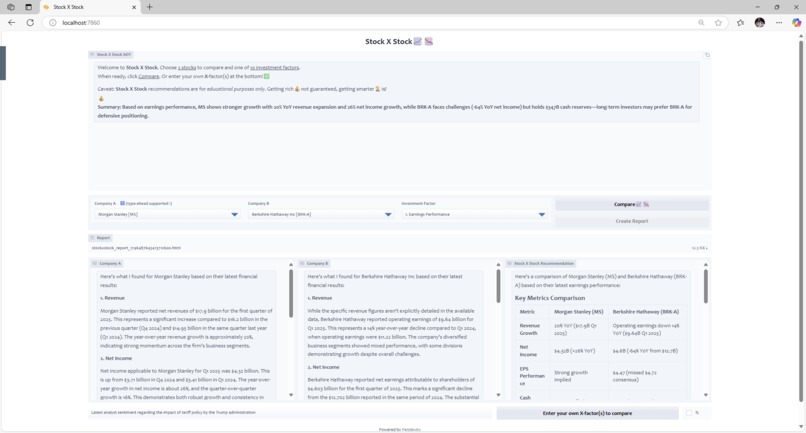Click the '2 stocks' underlined link in welcome message
The height and width of the screenshot is (433, 806).
[x=187, y=67]
